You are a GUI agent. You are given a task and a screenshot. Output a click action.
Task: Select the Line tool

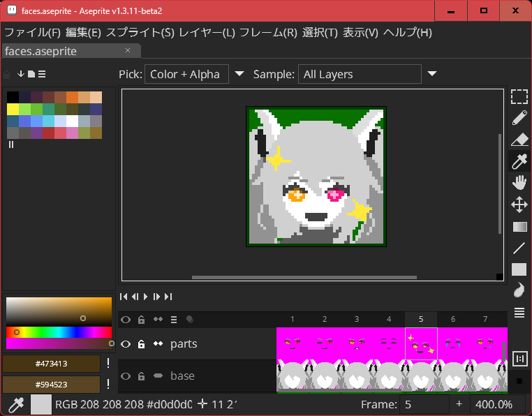(x=519, y=248)
